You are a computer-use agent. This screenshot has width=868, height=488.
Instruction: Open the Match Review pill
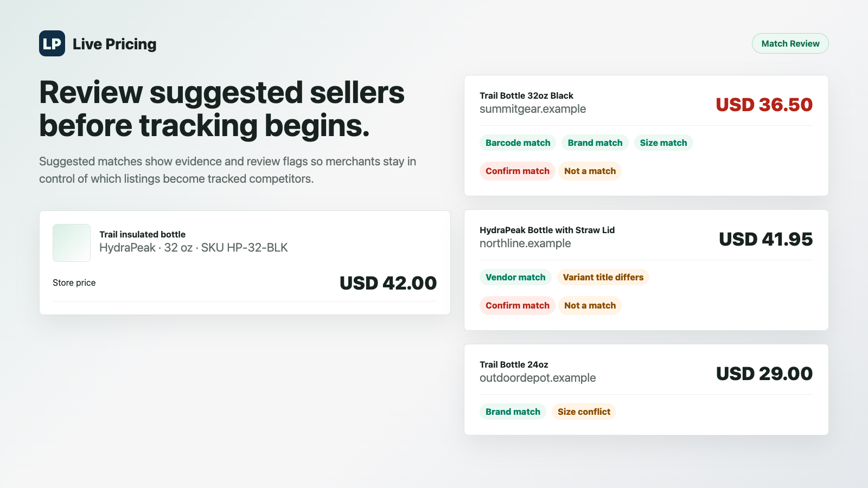pyautogui.click(x=790, y=43)
